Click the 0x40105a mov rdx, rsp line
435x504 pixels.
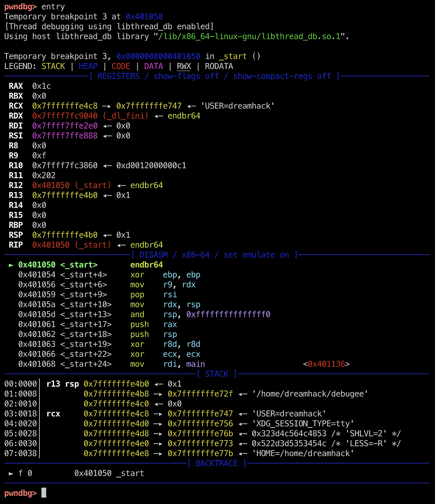pyautogui.click(x=109, y=304)
